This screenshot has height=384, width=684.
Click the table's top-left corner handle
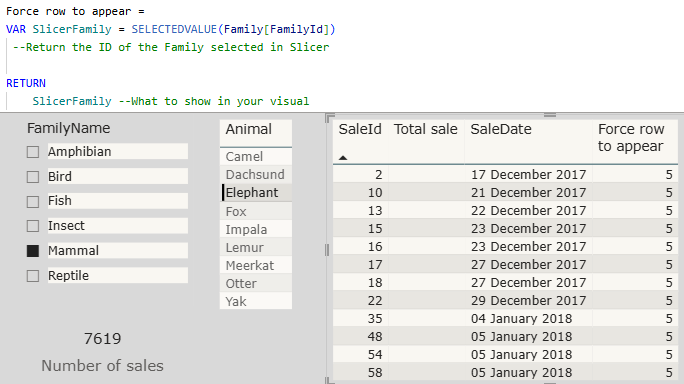coord(329,118)
